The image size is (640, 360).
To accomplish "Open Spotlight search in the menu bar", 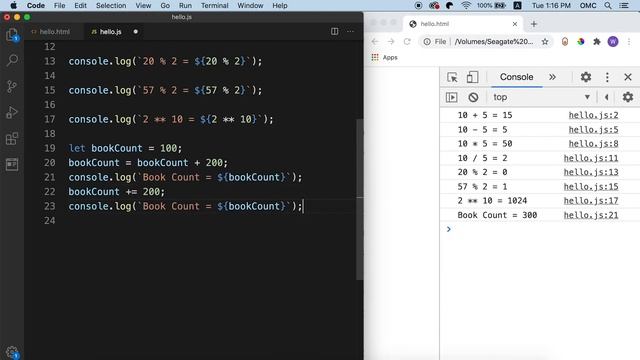I will point(608,6).
